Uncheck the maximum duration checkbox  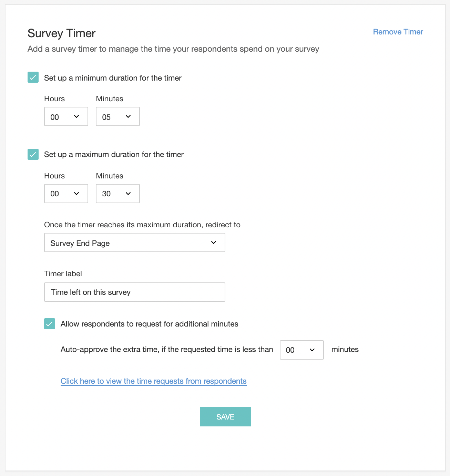click(x=33, y=154)
